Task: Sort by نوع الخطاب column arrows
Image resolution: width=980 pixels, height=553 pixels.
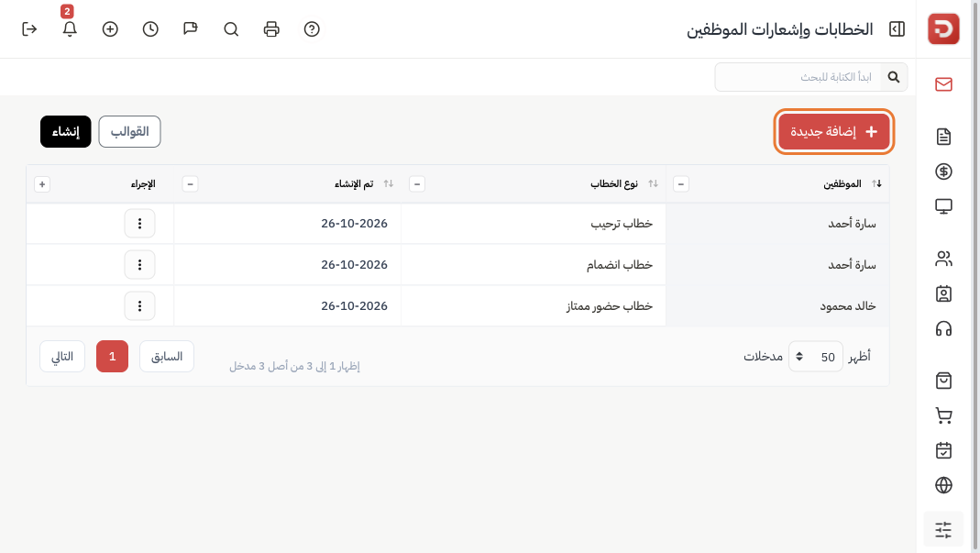Action: pos(653,183)
